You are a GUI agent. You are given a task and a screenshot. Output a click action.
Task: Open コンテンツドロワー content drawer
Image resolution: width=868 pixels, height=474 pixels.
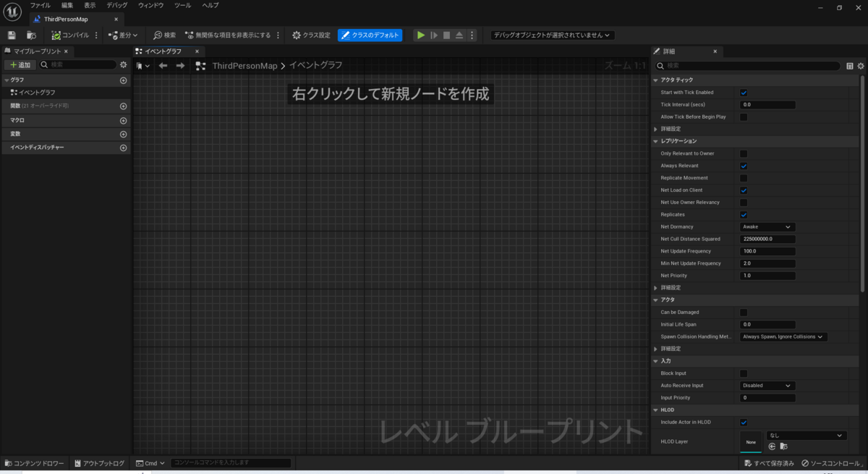pyautogui.click(x=35, y=463)
